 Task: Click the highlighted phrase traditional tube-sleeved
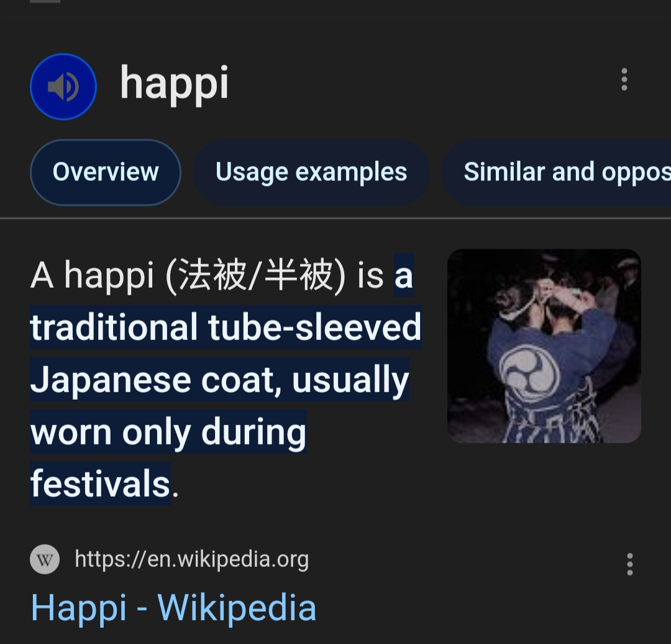226,327
